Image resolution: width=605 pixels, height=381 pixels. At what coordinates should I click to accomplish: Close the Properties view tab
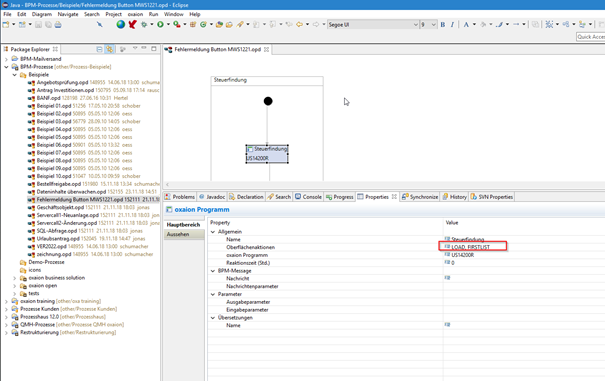pos(394,196)
